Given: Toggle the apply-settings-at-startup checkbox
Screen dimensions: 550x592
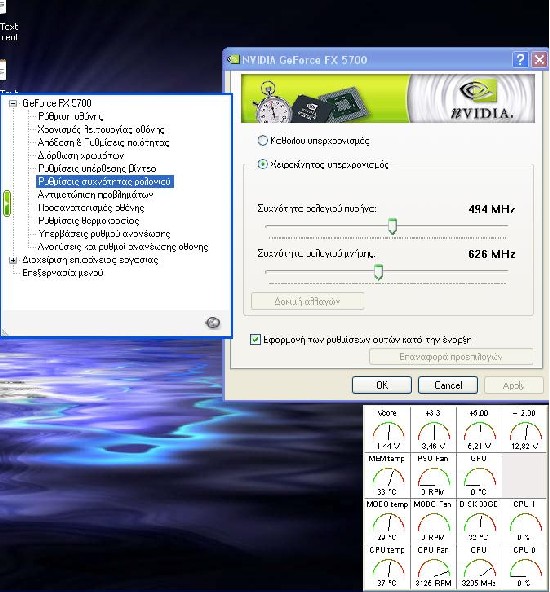Looking at the screenshot, I should (255, 339).
